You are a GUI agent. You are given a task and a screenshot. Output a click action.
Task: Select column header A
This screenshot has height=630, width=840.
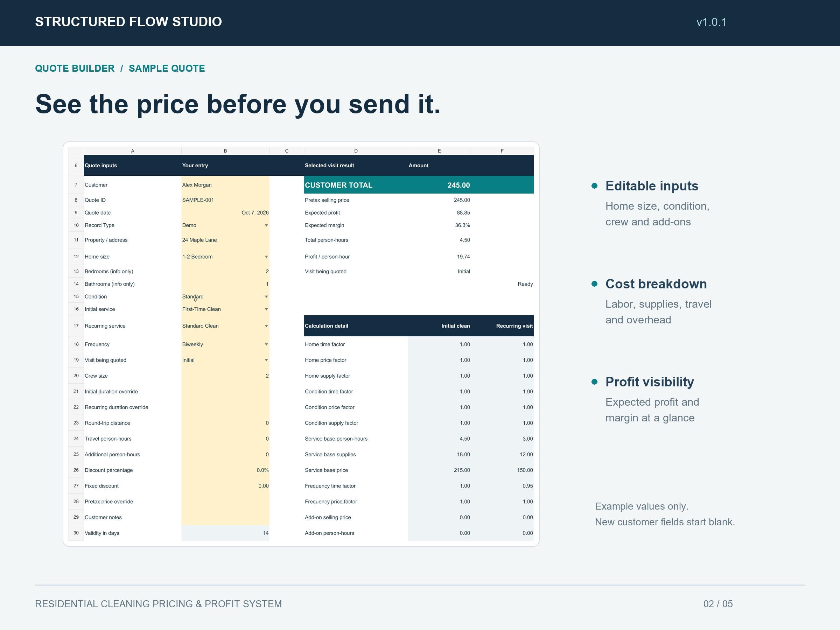pos(133,151)
